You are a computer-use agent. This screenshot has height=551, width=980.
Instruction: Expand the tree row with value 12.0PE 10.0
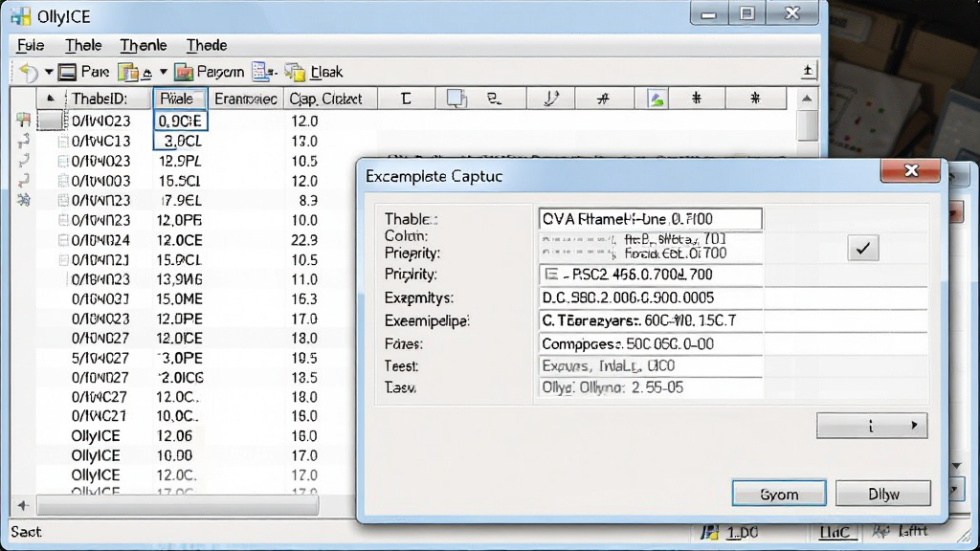[x=63, y=220]
